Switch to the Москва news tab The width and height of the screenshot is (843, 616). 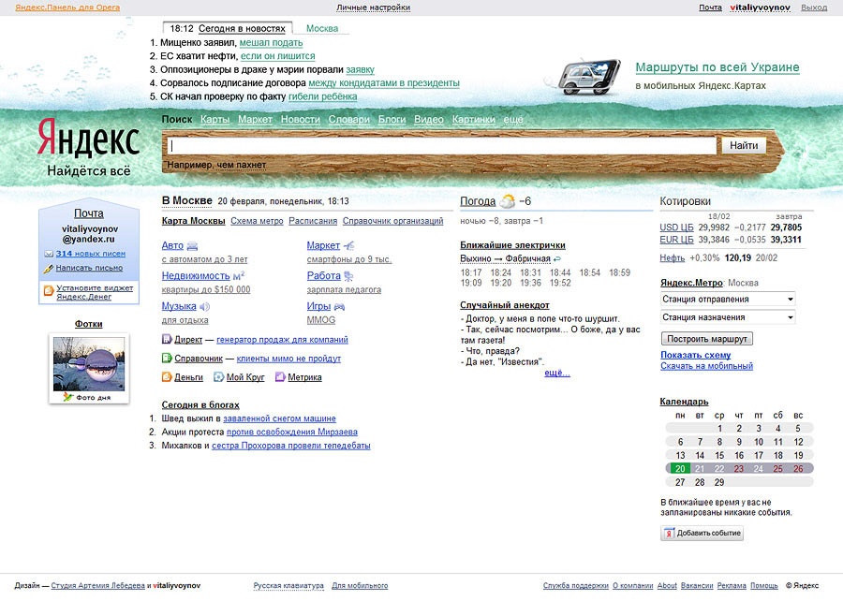tap(322, 28)
